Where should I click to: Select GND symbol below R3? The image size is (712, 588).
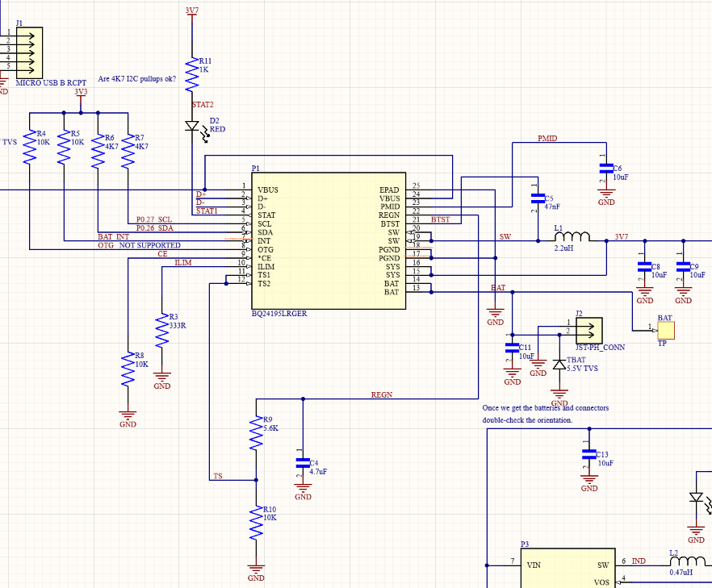click(162, 379)
